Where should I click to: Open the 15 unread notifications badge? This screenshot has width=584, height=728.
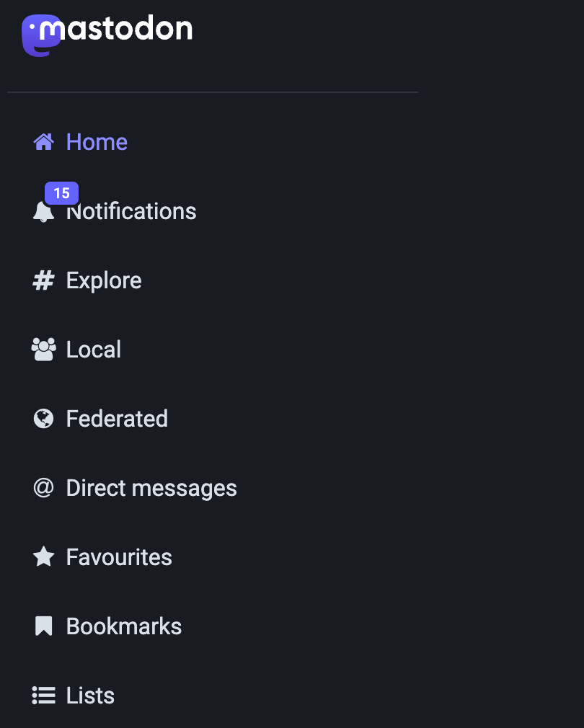coord(61,193)
